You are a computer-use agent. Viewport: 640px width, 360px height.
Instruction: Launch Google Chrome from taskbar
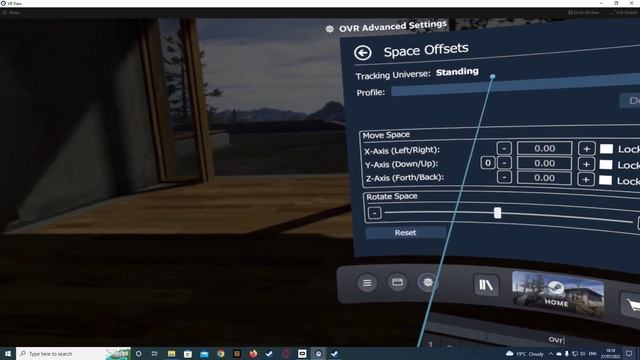(x=220, y=353)
